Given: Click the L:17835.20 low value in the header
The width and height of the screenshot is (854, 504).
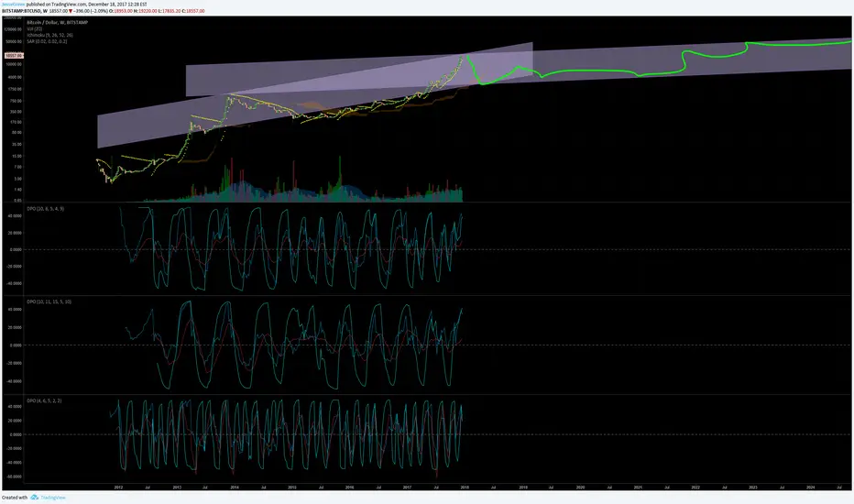Looking at the screenshot, I should tap(170, 11).
